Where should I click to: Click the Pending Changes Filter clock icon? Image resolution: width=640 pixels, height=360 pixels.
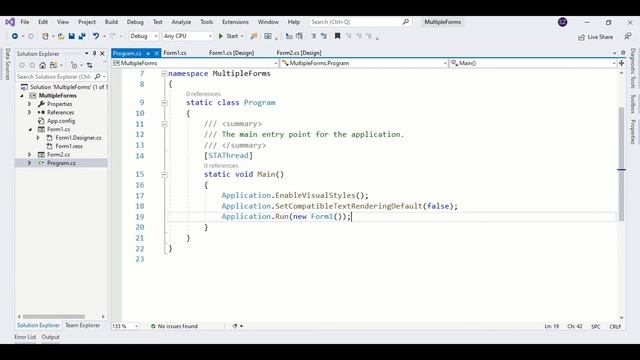pos(74,65)
